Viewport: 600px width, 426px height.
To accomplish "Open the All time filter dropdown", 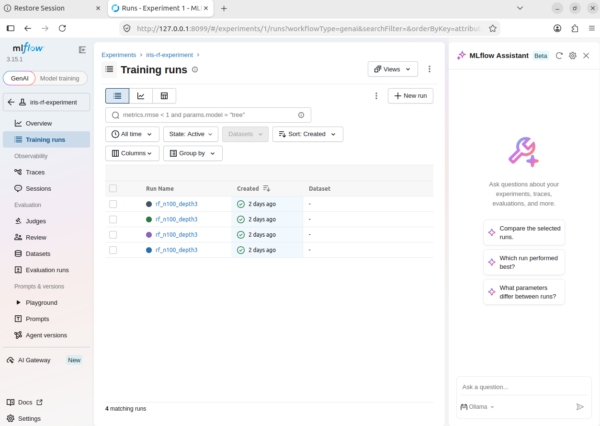I will coord(132,134).
